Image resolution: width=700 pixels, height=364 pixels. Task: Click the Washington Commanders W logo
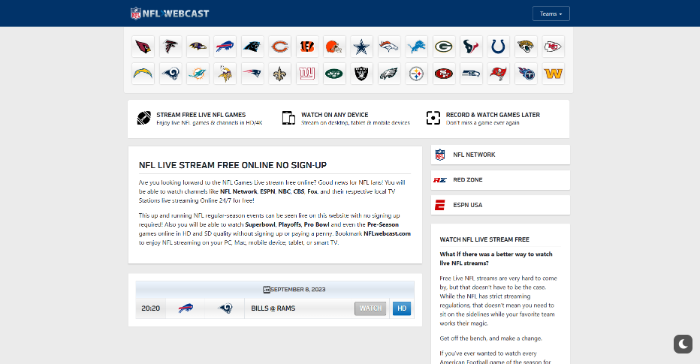point(553,74)
